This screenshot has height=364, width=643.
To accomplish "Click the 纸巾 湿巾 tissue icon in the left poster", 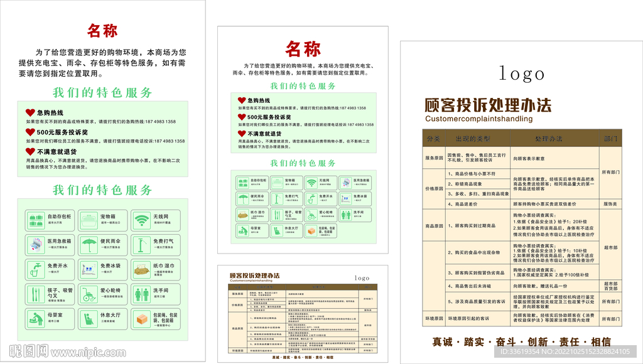I will point(141,270).
